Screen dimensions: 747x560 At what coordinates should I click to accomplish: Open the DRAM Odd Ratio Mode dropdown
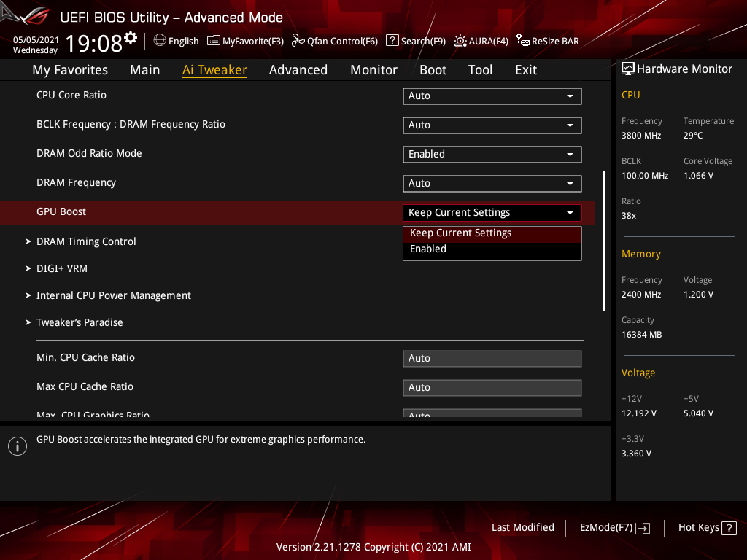pyautogui.click(x=492, y=155)
